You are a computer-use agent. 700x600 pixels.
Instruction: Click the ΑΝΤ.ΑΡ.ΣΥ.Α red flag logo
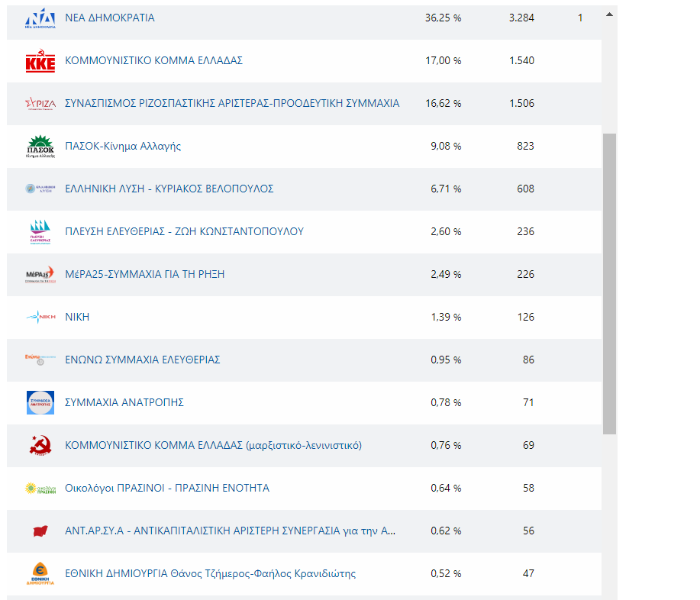(x=40, y=531)
